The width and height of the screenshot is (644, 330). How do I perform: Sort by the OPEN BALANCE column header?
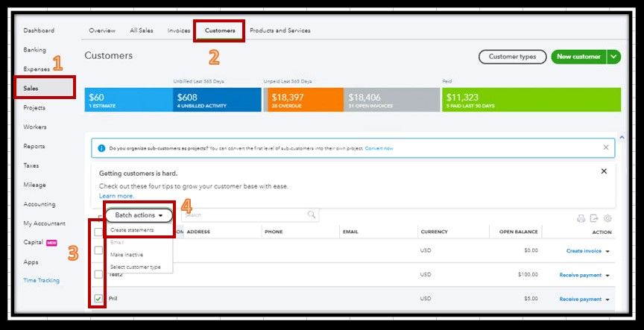(518, 232)
